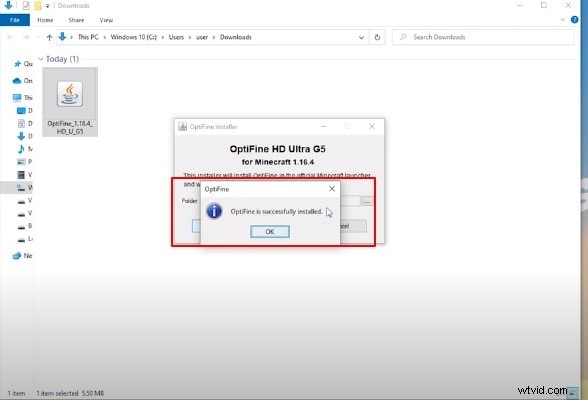Image resolution: width=588 pixels, height=400 pixels.
Task: Open the Explorer system menu icon
Action: [x=8, y=5]
